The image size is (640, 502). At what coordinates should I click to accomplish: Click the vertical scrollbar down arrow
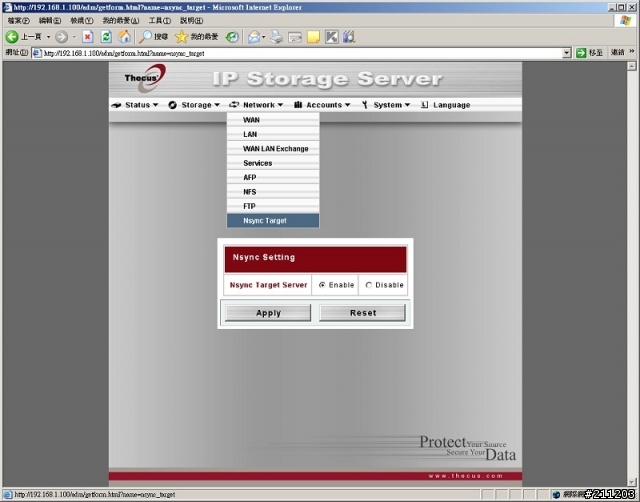[631, 482]
